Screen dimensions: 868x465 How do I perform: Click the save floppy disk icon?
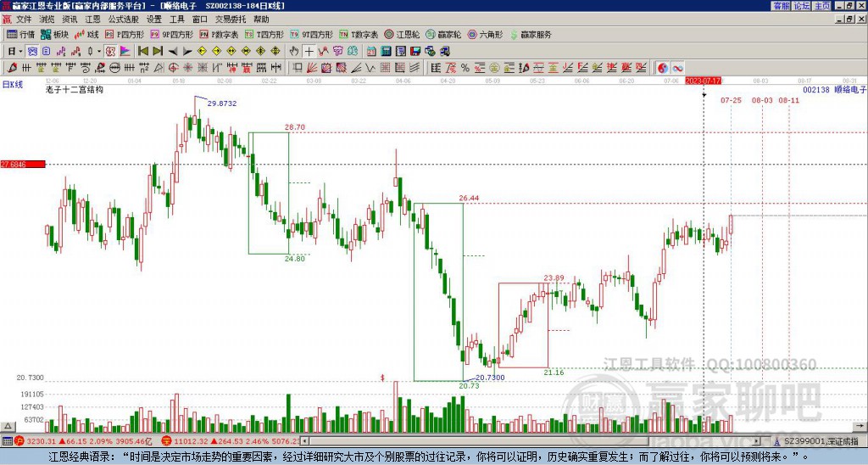pos(415,51)
